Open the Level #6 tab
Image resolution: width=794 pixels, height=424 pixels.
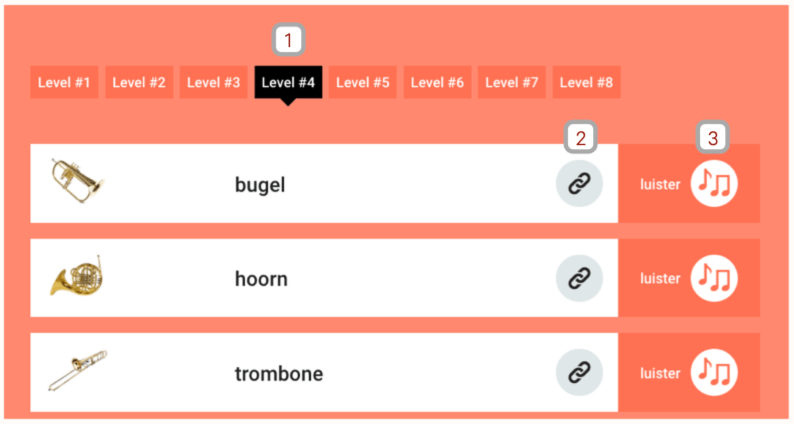click(x=437, y=82)
